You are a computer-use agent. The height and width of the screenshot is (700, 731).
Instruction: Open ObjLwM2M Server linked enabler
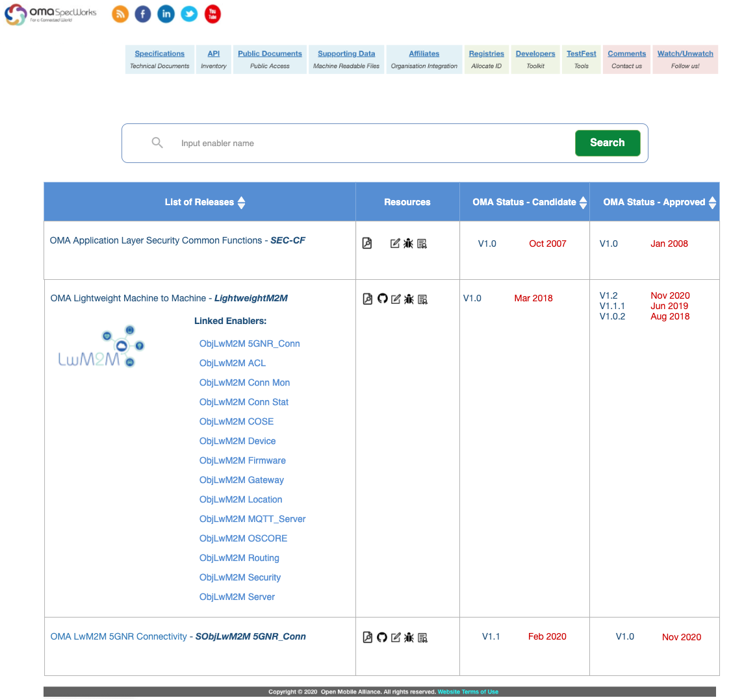(x=237, y=597)
